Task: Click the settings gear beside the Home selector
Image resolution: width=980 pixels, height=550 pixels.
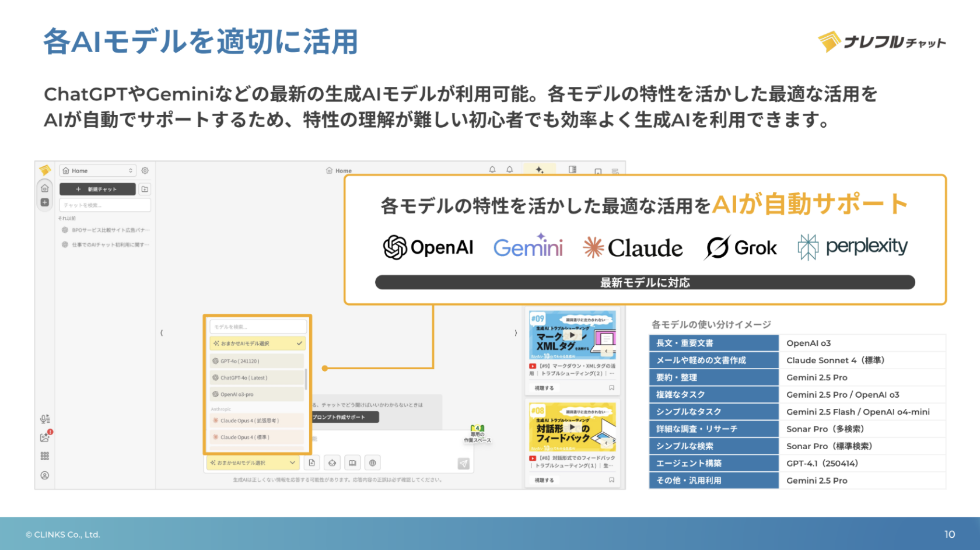Action: tap(145, 171)
